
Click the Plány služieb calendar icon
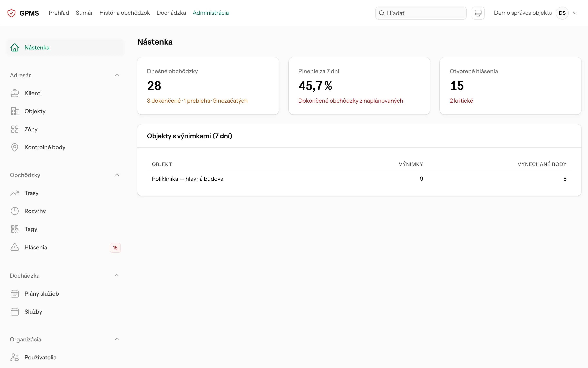[x=14, y=294]
